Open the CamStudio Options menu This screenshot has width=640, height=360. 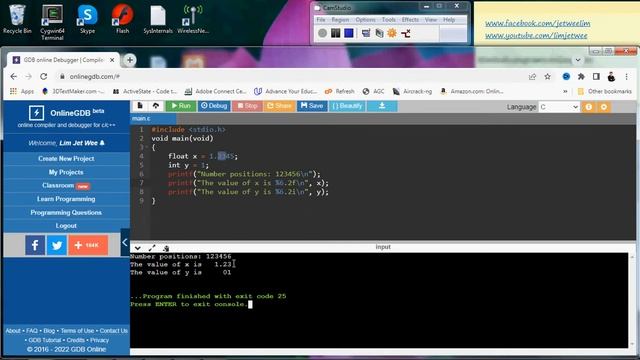[x=365, y=20]
